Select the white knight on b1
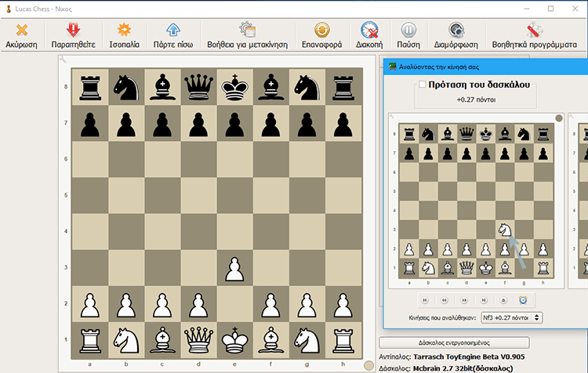Viewport: 588px width, 373px height. [126, 340]
